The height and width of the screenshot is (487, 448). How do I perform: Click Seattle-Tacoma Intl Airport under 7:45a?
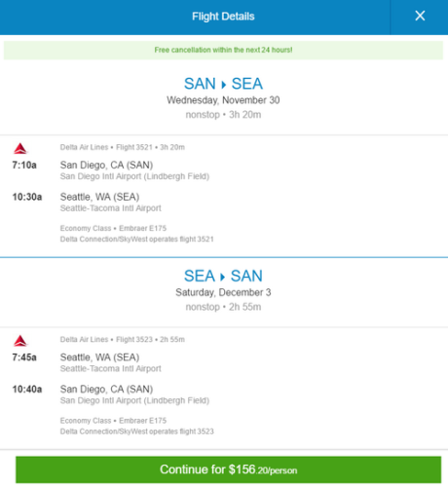111,368
